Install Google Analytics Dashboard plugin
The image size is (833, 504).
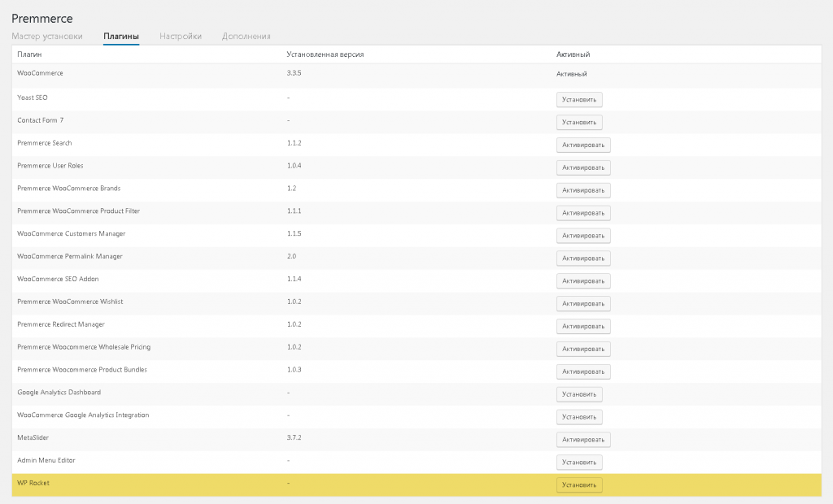(579, 394)
